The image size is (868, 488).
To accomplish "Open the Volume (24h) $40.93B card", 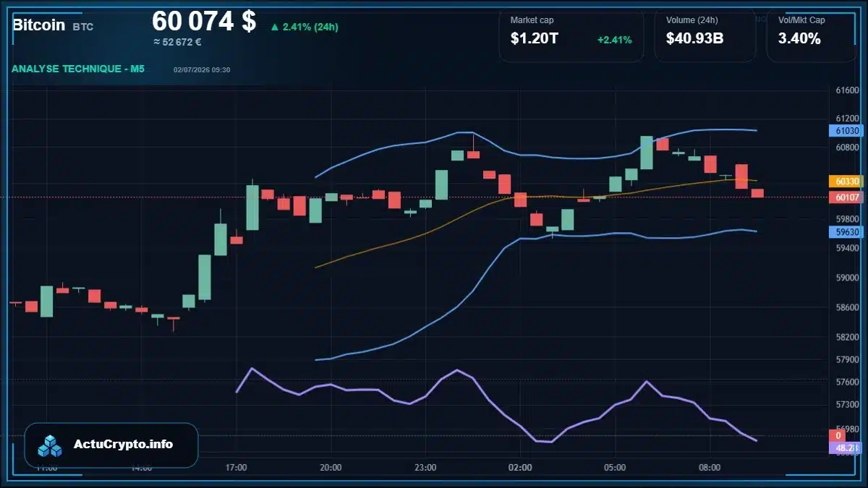I will (705, 35).
